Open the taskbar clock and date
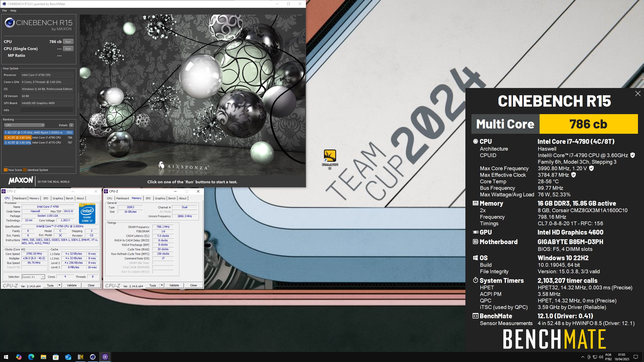This screenshot has height=362, width=644. coord(622,357)
